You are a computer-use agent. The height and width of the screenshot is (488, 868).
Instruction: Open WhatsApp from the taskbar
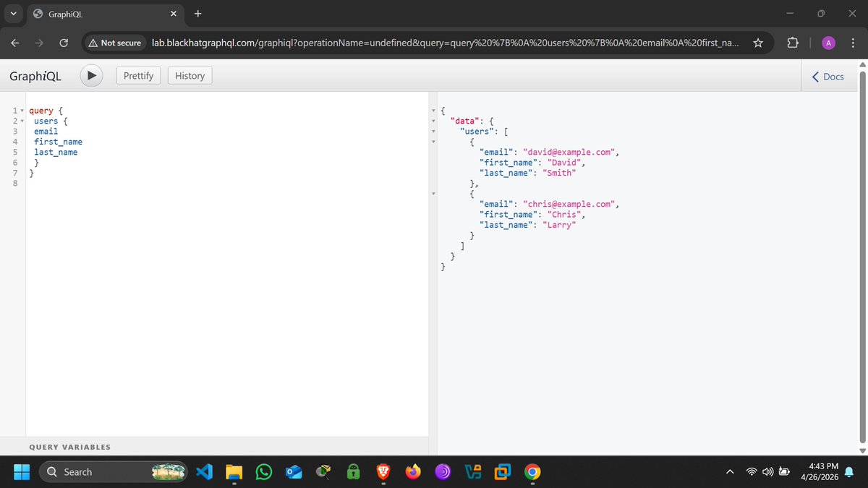(264, 472)
